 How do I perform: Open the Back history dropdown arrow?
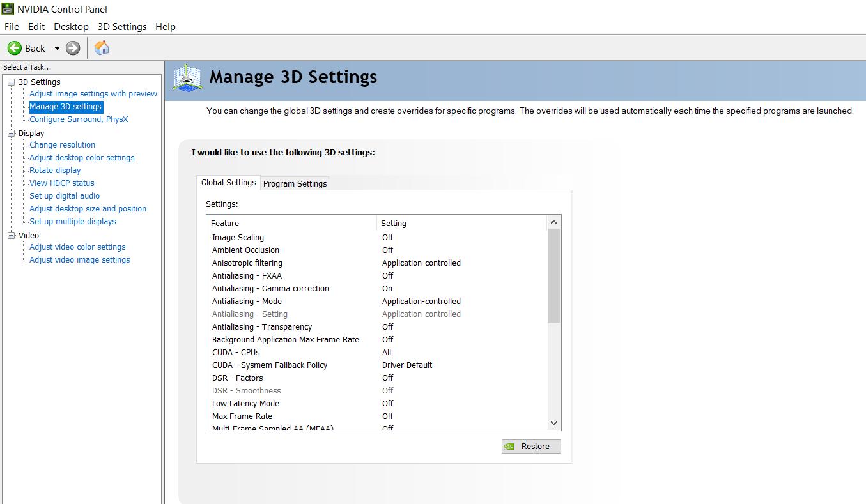(x=57, y=48)
